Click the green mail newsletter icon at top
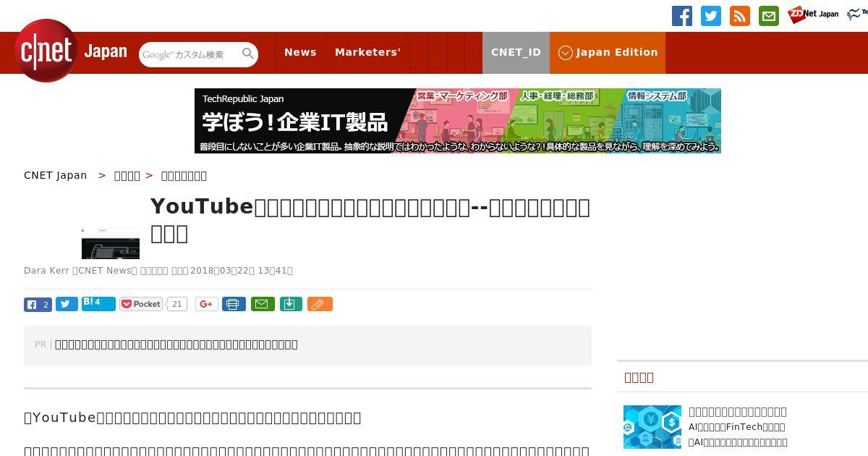This screenshot has width=868, height=456. (769, 16)
